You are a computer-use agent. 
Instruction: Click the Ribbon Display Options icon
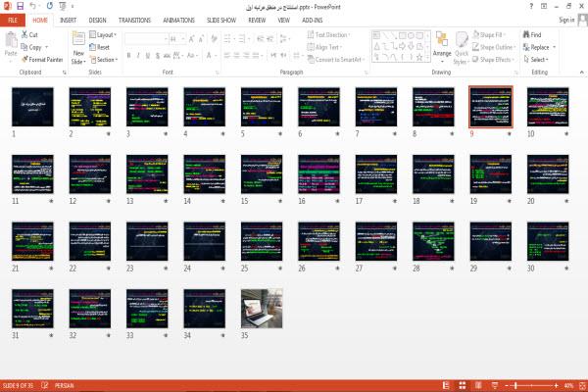click(x=544, y=6)
